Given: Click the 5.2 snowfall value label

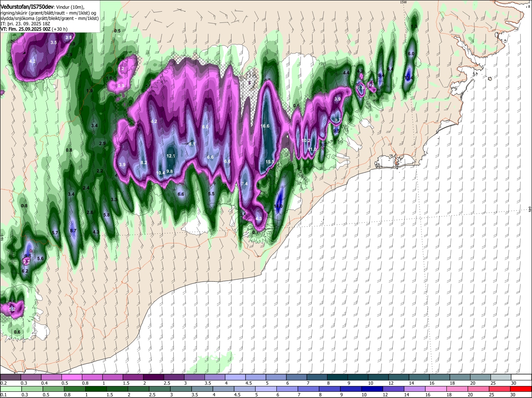Looking at the screenshot, I should click(12, 309).
